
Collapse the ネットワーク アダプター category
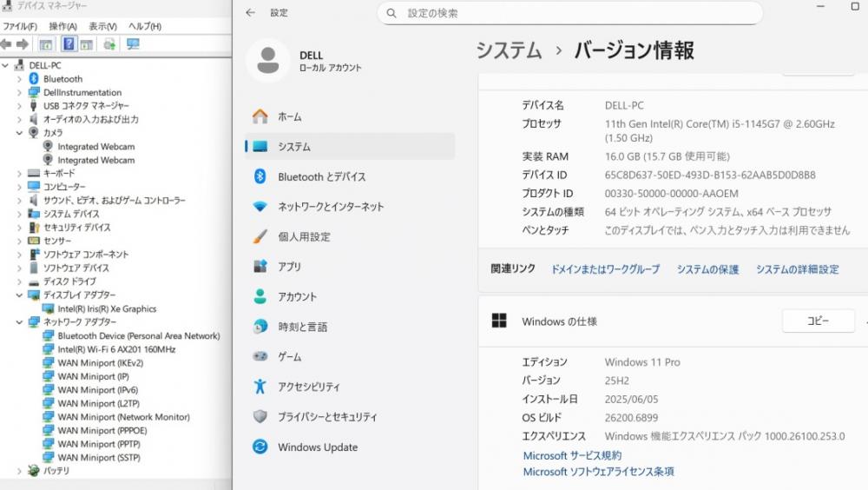20,322
